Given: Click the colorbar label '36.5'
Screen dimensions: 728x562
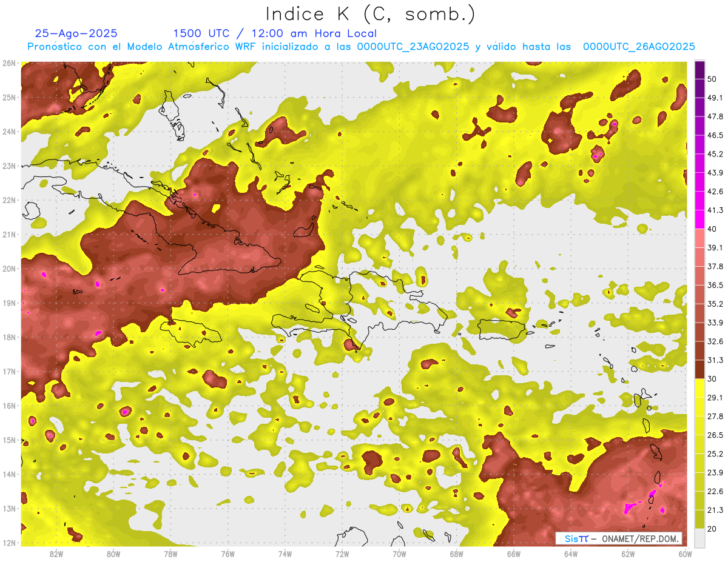Looking at the screenshot, I should pos(715,285).
